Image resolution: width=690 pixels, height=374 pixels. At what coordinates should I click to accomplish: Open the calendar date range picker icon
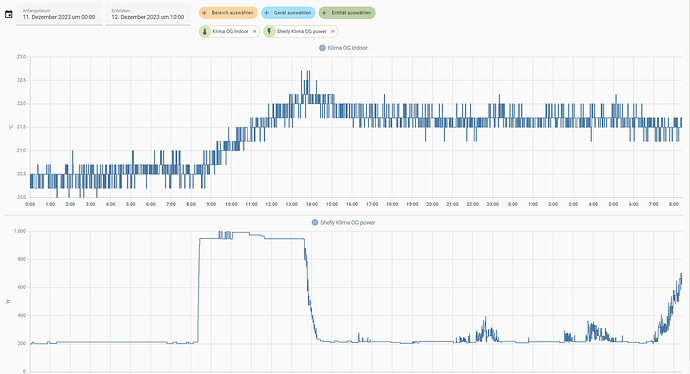point(8,14)
